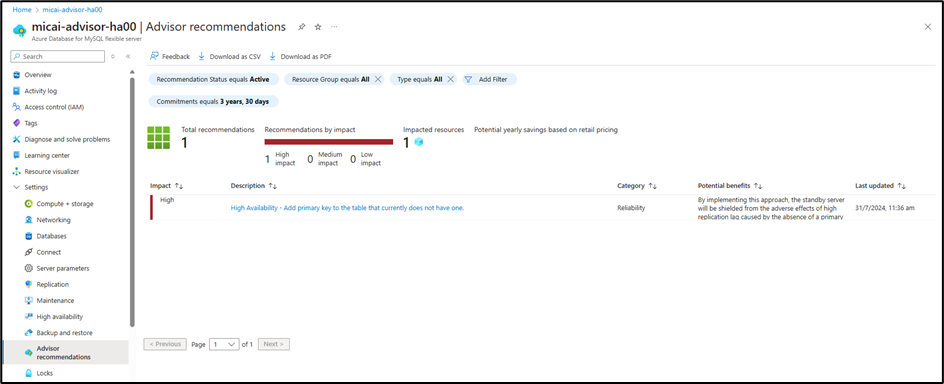Click the Next page button
Image resolution: width=944 pixels, height=384 pixels.
point(274,344)
